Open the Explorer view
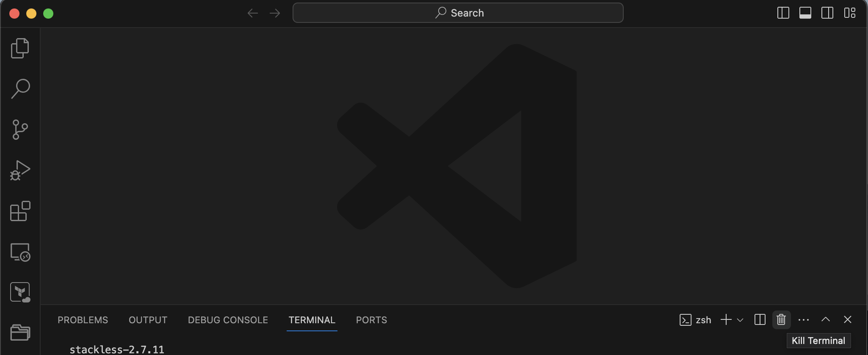Viewport: 868px width, 355px height. pos(20,48)
